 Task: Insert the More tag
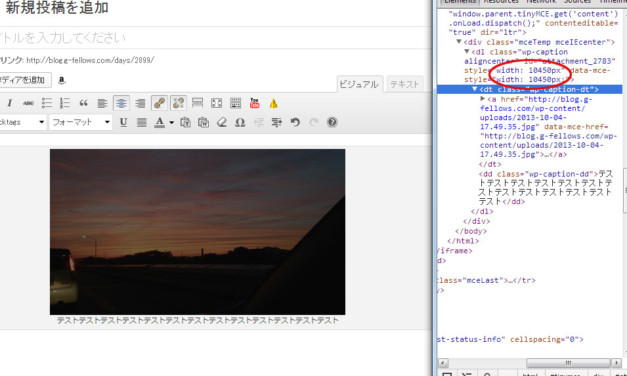pyautogui.click(x=198, y=104)
